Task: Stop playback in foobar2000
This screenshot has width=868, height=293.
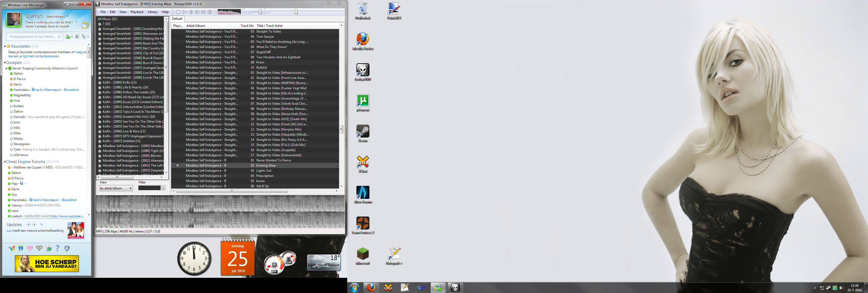Action: click(178, 12)
